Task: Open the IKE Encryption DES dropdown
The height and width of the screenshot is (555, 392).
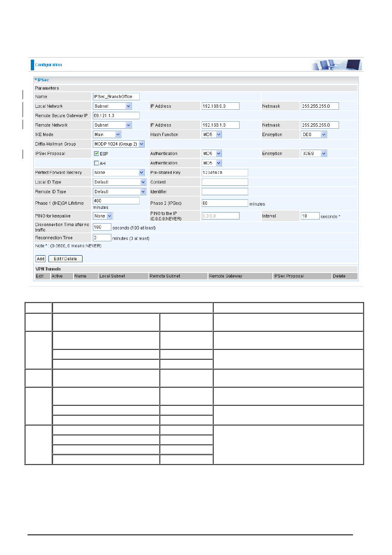Action: point(314,134)
